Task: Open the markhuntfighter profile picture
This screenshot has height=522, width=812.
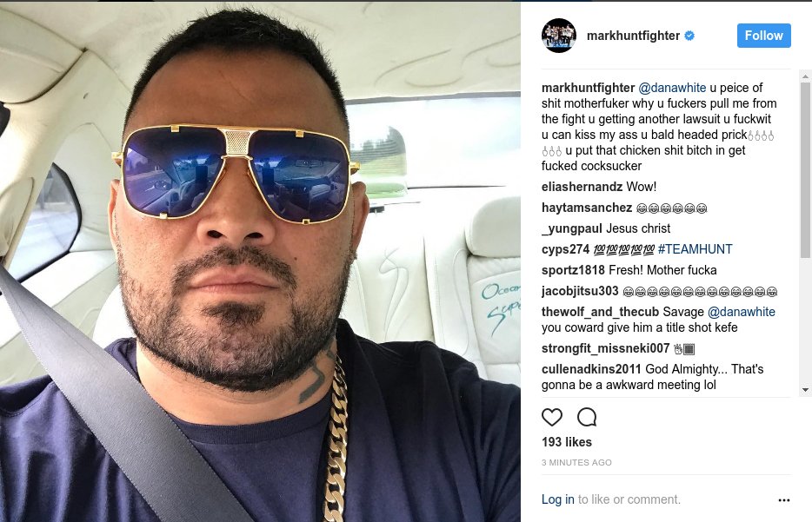Action: (559, 36)
